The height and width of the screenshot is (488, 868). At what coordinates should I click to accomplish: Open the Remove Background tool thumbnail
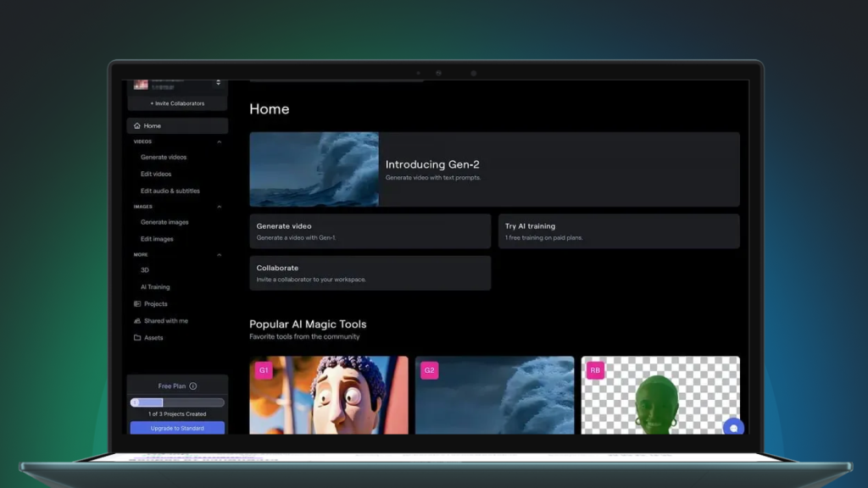[x=660, y=395]
